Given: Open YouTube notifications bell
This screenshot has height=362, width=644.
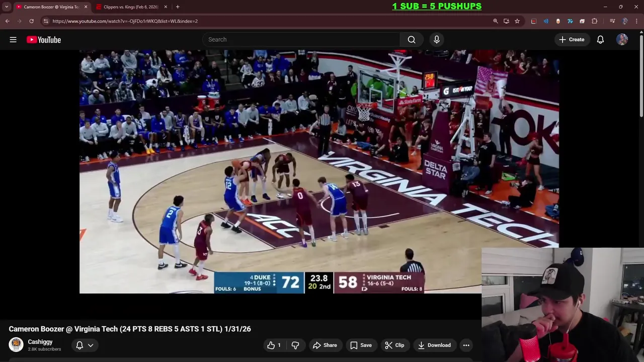Looking at the screenshot, I should 600,40.
